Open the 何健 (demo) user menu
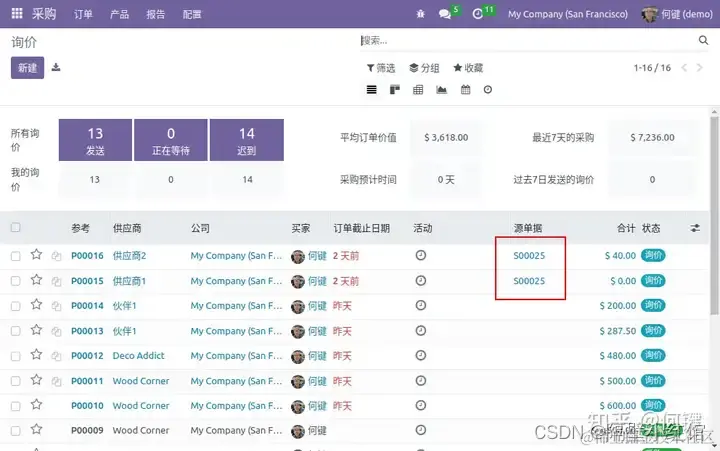 tap(677, 14)
